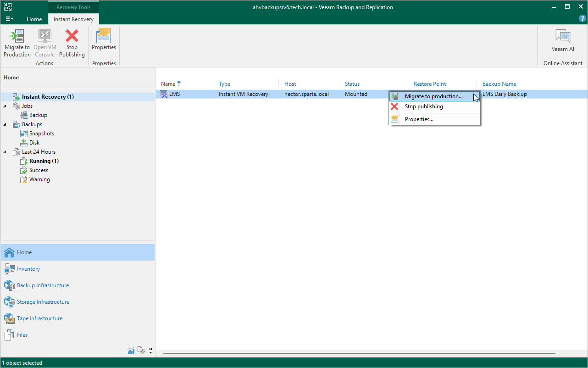
Task: Select the LMS virtual machine icon
Action: click(x=164, y=94)
